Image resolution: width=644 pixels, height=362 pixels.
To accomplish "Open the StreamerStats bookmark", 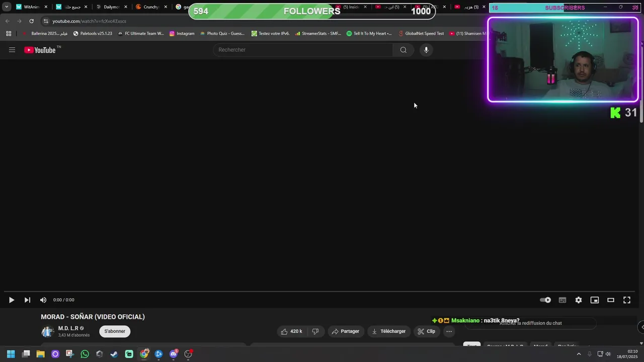I will coord(318,34).
